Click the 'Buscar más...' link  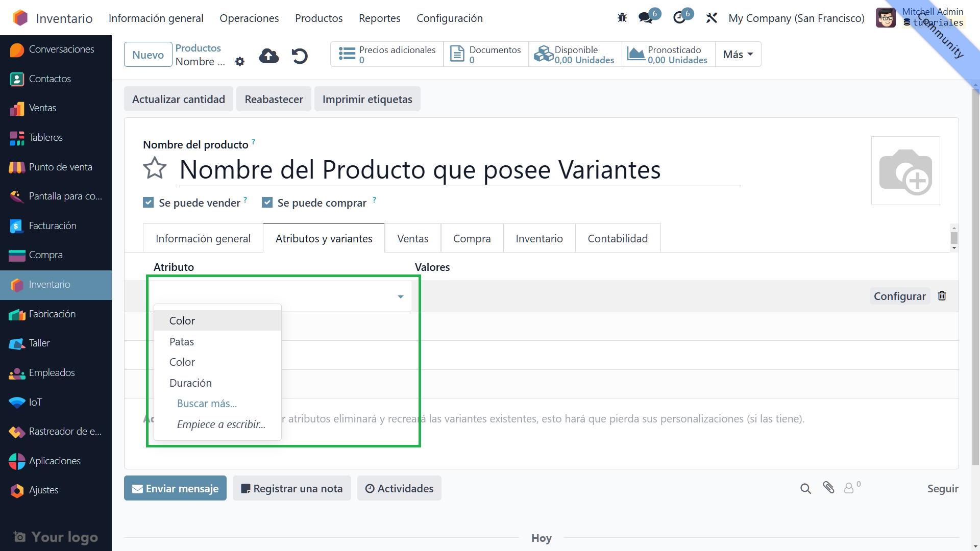pos(207,404)
